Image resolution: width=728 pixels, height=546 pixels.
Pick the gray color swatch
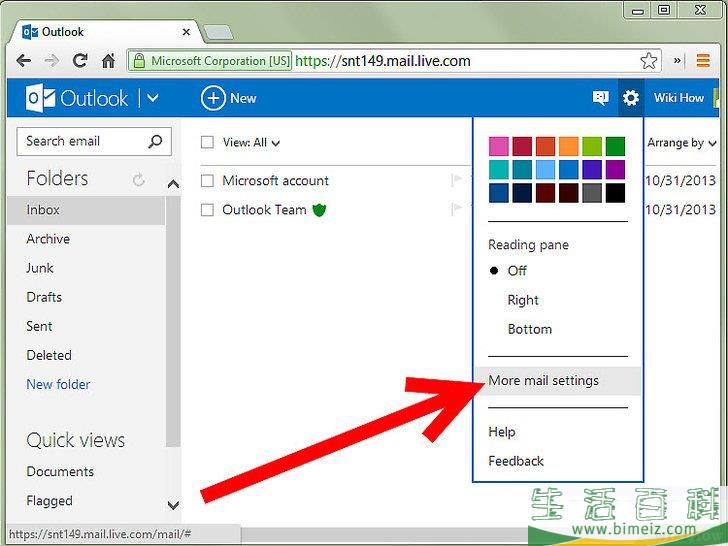point(592,193)
